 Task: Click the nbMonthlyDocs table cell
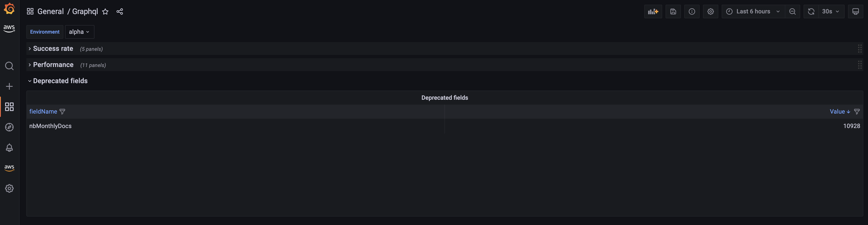coord(51,126)
